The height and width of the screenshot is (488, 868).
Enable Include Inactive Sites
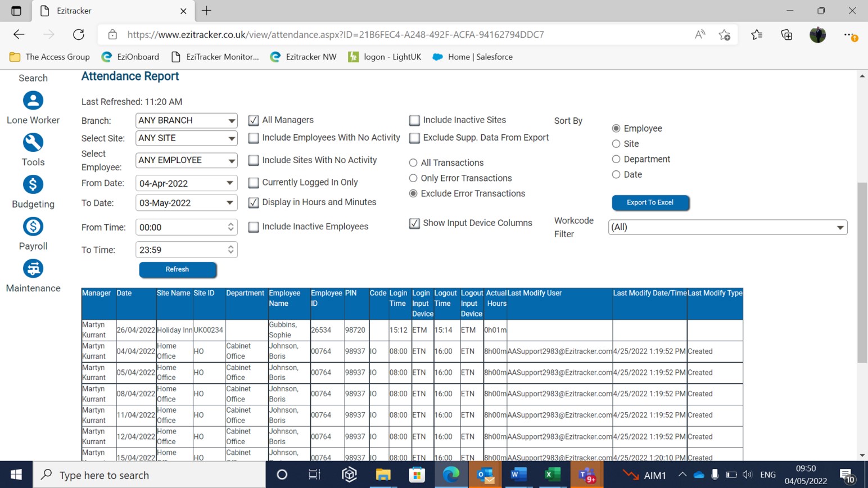point(414,120)
